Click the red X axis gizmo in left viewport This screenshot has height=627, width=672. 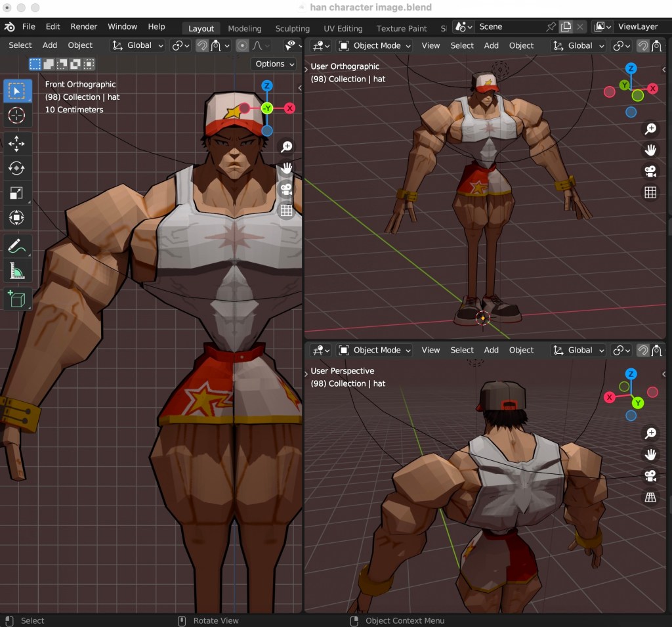point(290,108)
